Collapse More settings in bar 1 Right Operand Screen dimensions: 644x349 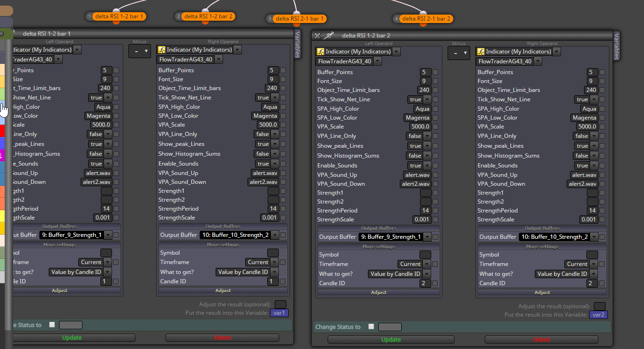pos(223,245)
